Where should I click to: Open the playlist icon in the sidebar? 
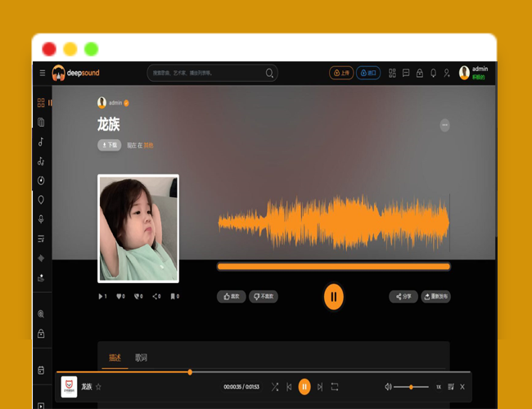tap(41, 239)
